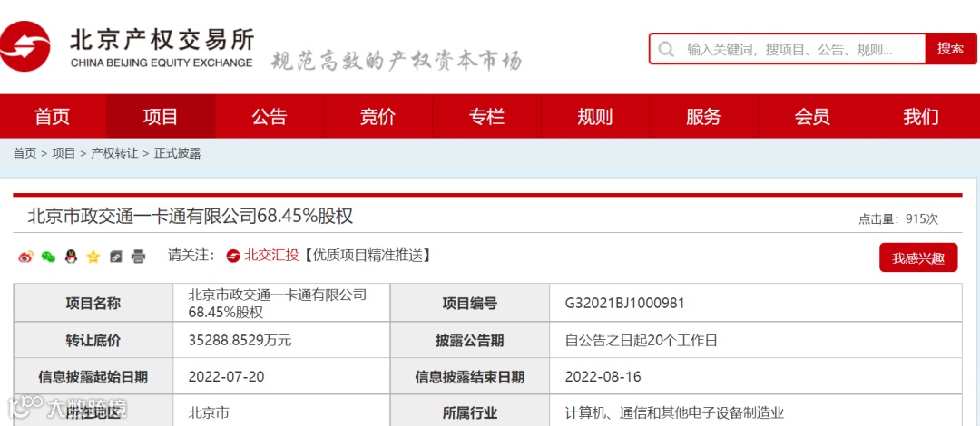
Task: Select the price 35288.8529万元
Action: (x=240, y=341)
